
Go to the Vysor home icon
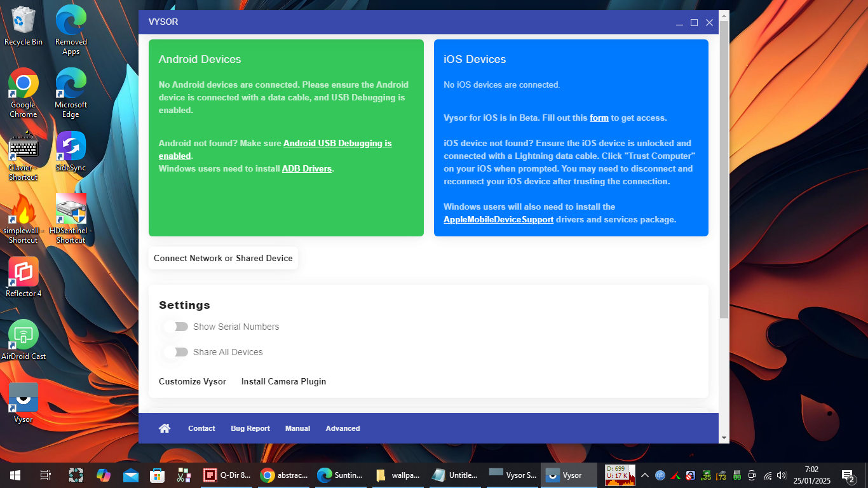click(x=165, y=428)
